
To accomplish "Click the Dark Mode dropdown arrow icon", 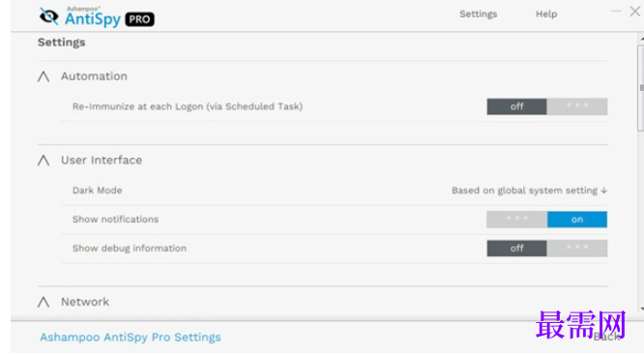I will (x=603, y=191).
